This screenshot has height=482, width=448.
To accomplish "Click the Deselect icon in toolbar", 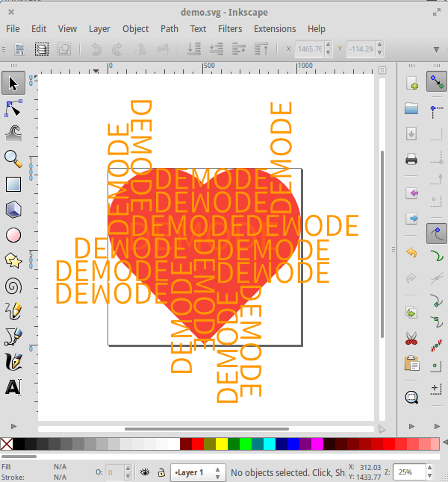I will (x=64, y=49).
